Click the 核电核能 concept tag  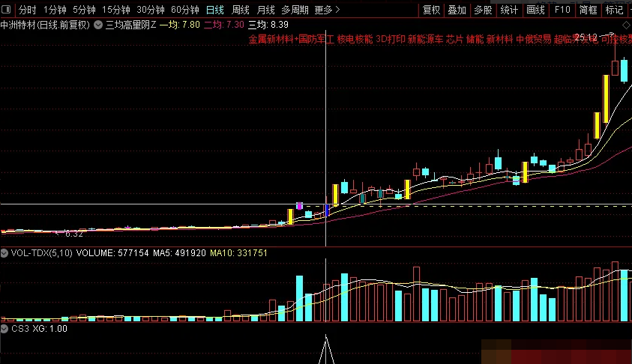click(x=355, y=39)
